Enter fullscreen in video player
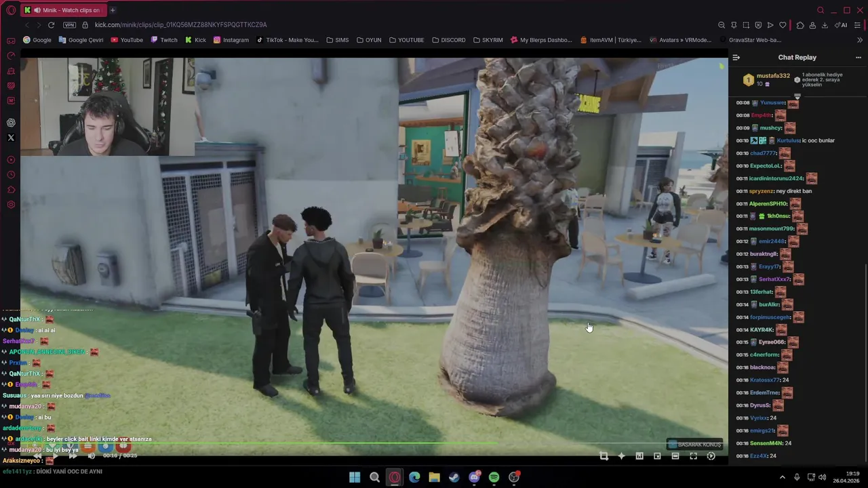868x488 pixels. pyautogui.click(x=693, y=456)
